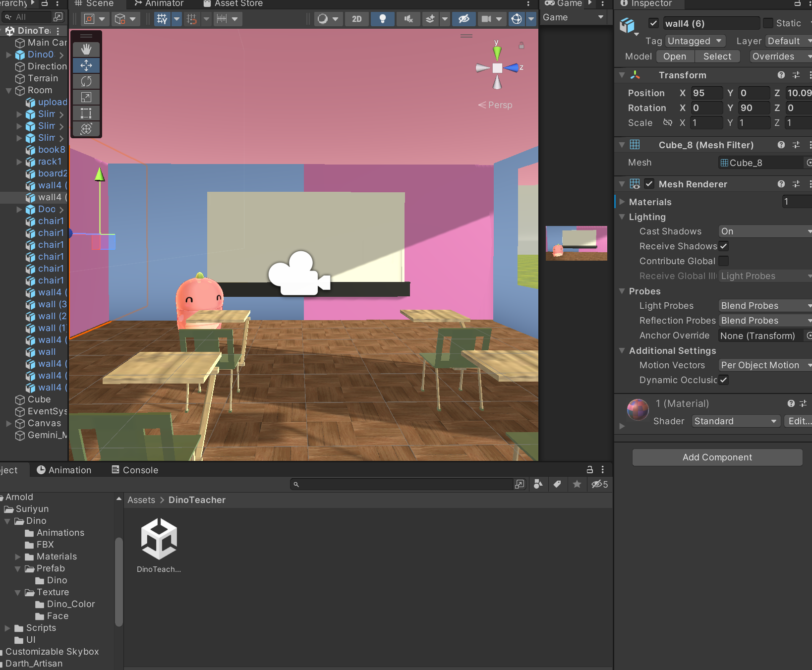Screen dimensions: 812x670
Task: Click the Add Component button
Action: click(x=717, y=457)
